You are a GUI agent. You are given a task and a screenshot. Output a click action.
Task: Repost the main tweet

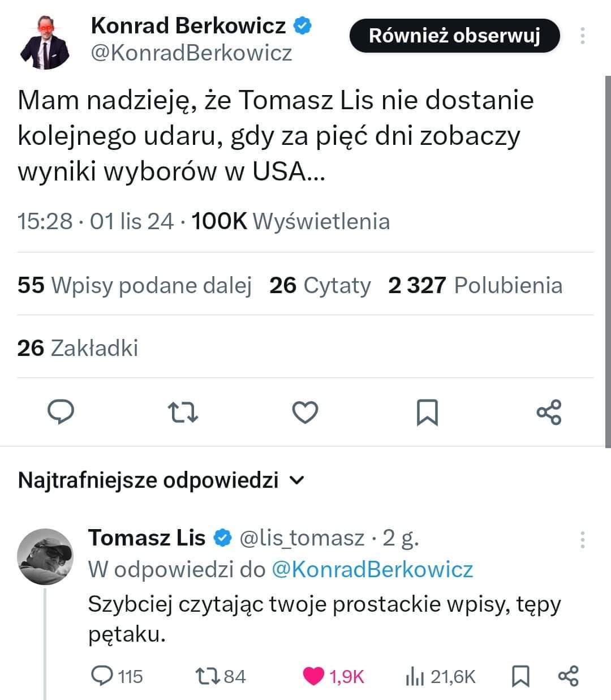(x=184, y=413)
